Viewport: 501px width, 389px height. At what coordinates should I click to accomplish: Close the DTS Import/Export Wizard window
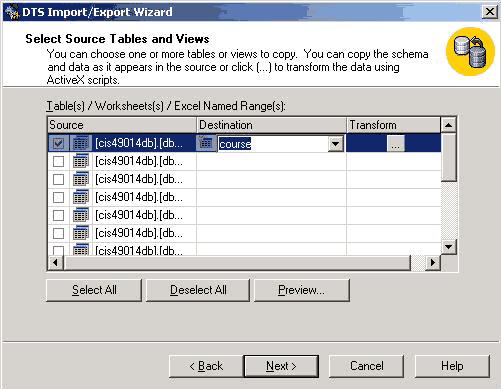(490, 12)
